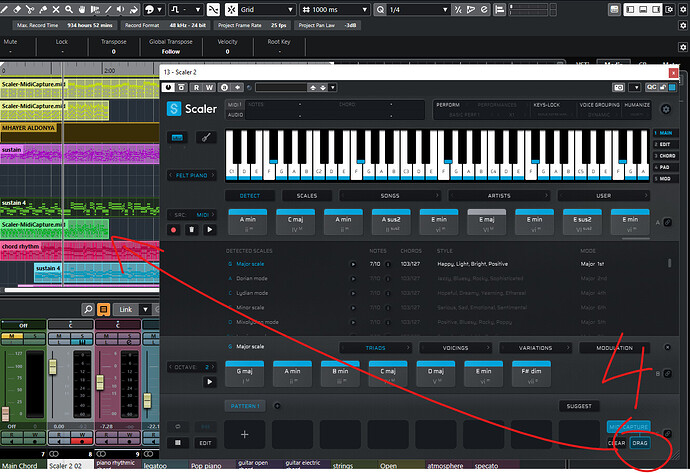
Task: Select the DETECT tab
Action: click(250, 195)
